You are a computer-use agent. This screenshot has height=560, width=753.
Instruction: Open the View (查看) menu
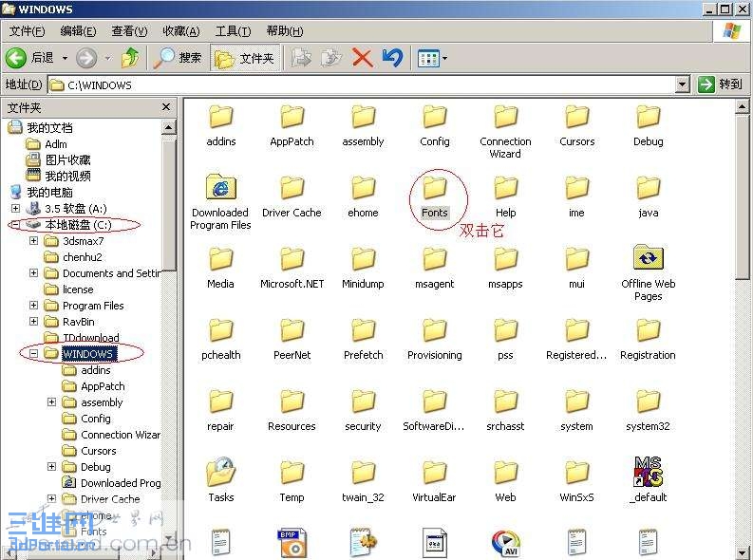pos(129,31)
